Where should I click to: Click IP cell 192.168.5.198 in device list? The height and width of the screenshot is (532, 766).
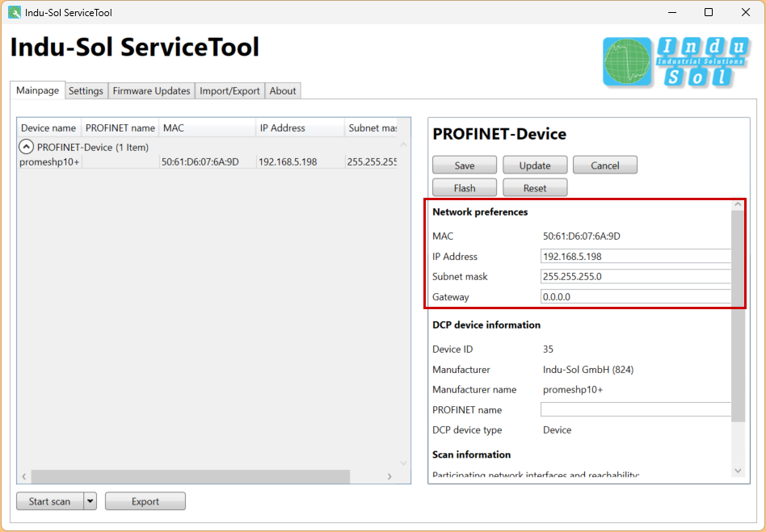[x=288, y=162]
